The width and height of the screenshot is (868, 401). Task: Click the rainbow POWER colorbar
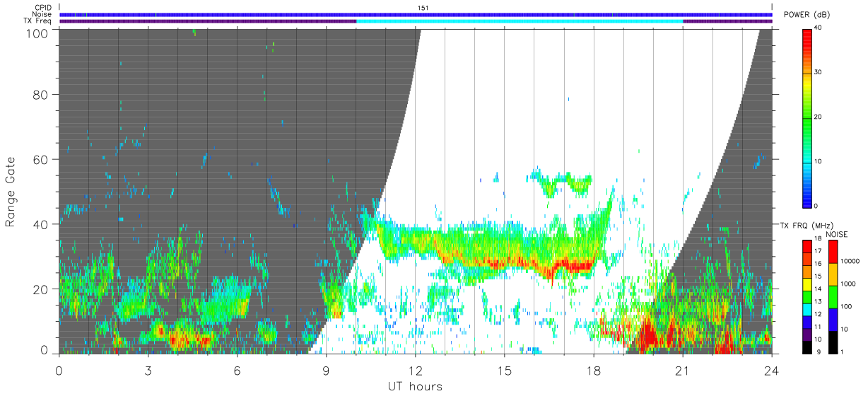click(x=807, y=117)
